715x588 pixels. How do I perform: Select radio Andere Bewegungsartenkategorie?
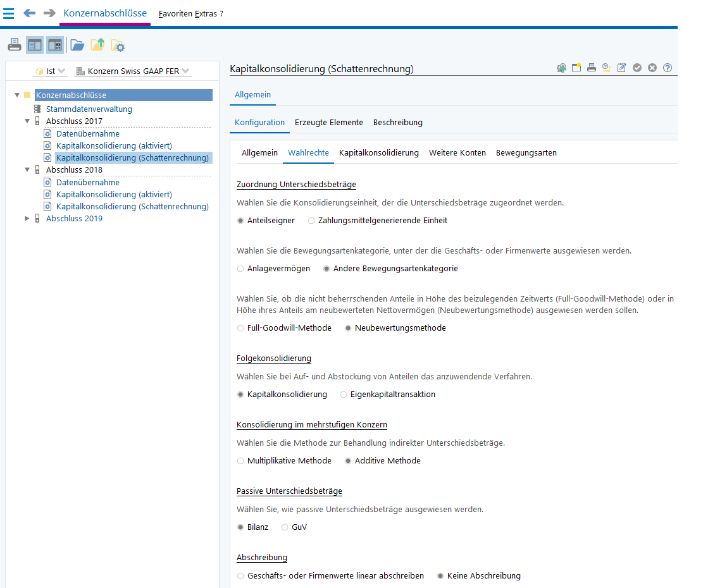[x=326, y=269]
